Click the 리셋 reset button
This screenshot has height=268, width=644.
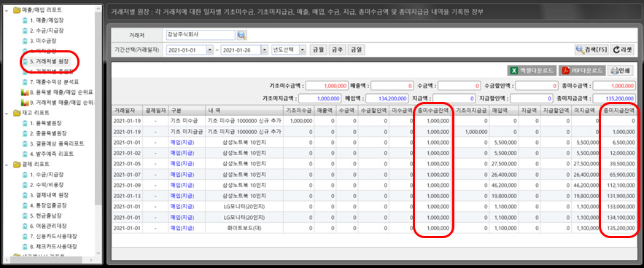coord(623,50)
